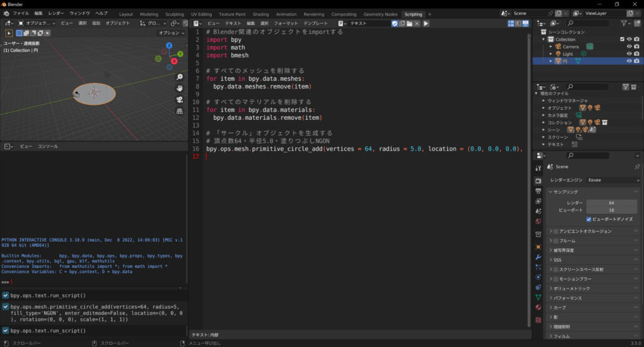Hide Collection in viewport via eye icon
644x347 pixels.
pos(629,40)
